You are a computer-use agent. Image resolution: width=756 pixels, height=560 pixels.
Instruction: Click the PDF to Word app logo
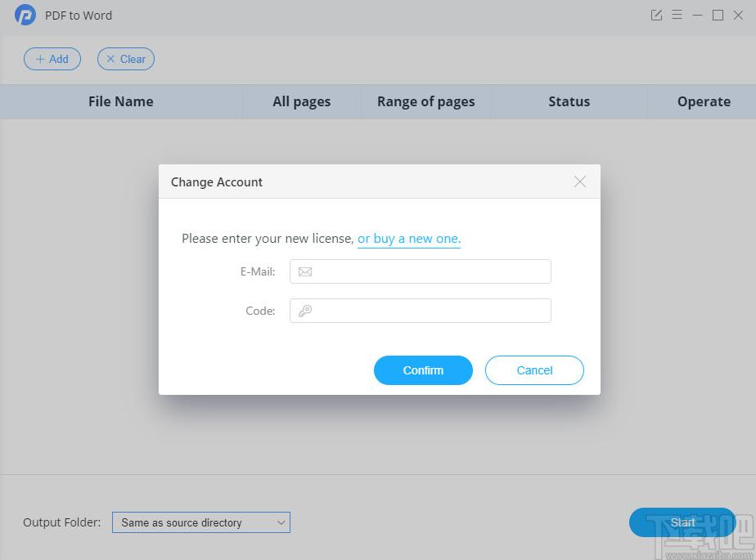coord(25,15)
